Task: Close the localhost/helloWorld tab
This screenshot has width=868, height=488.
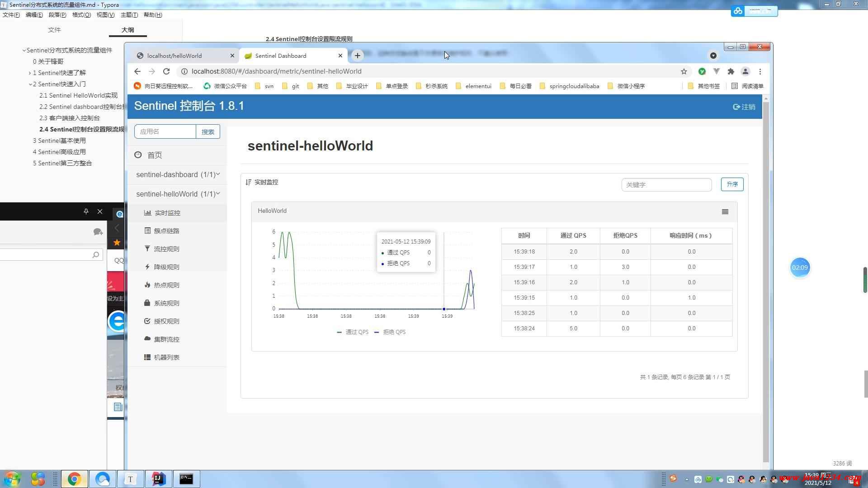Action: [x=232, y=56]
